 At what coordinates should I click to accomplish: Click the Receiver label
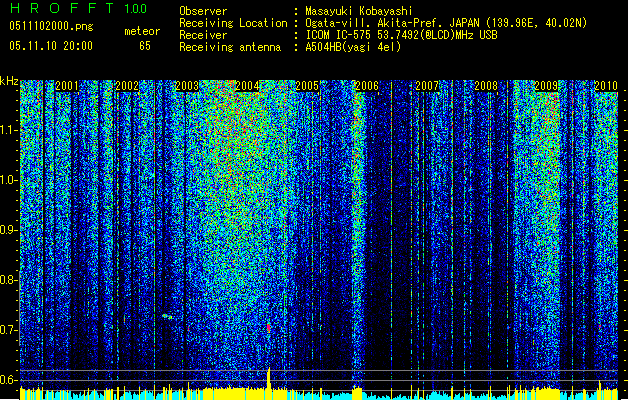pos(203,35)
